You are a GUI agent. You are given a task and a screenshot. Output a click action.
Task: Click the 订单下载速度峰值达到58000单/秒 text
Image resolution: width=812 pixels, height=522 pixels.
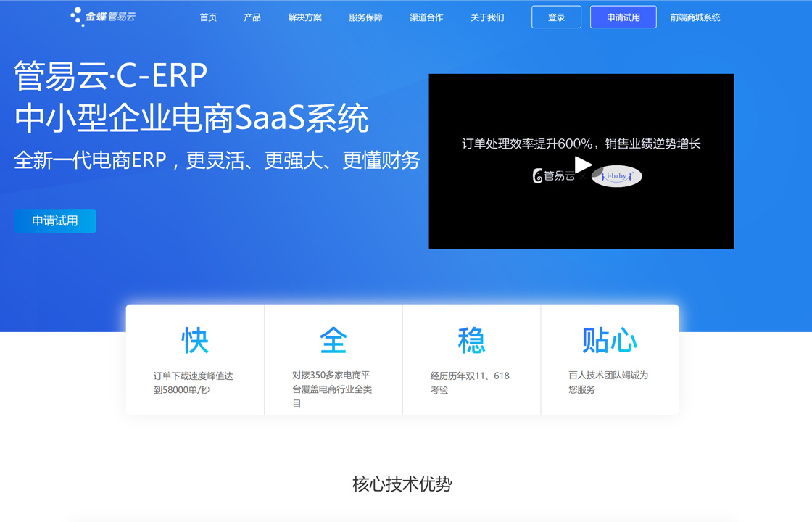click(x=193, y=383)
